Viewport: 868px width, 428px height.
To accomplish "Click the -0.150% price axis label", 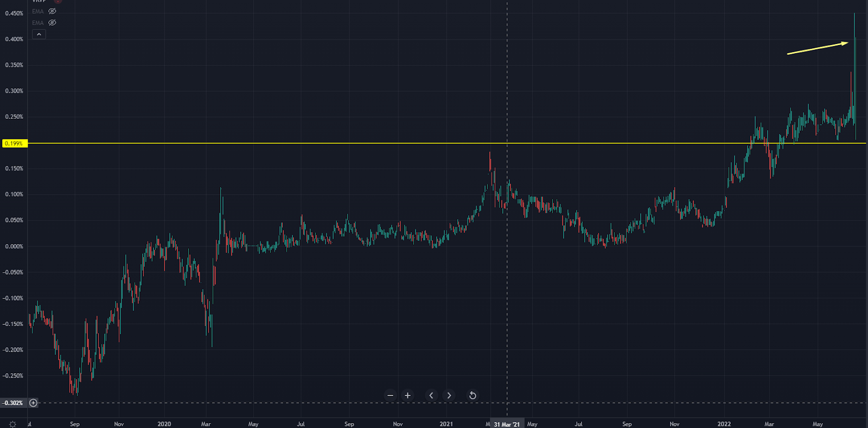I will pos(13,324).
